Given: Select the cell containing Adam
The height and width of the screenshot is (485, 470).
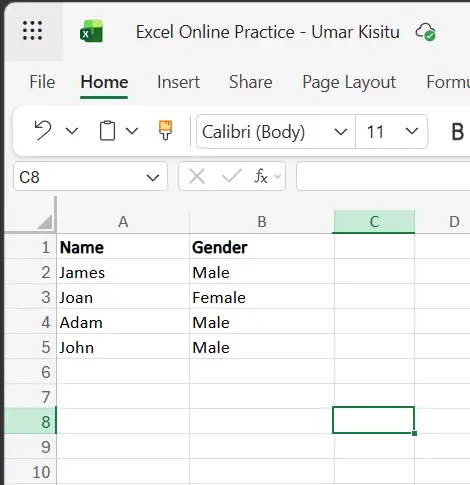Looking at the screenshot, I should click(x=123, y=321).
